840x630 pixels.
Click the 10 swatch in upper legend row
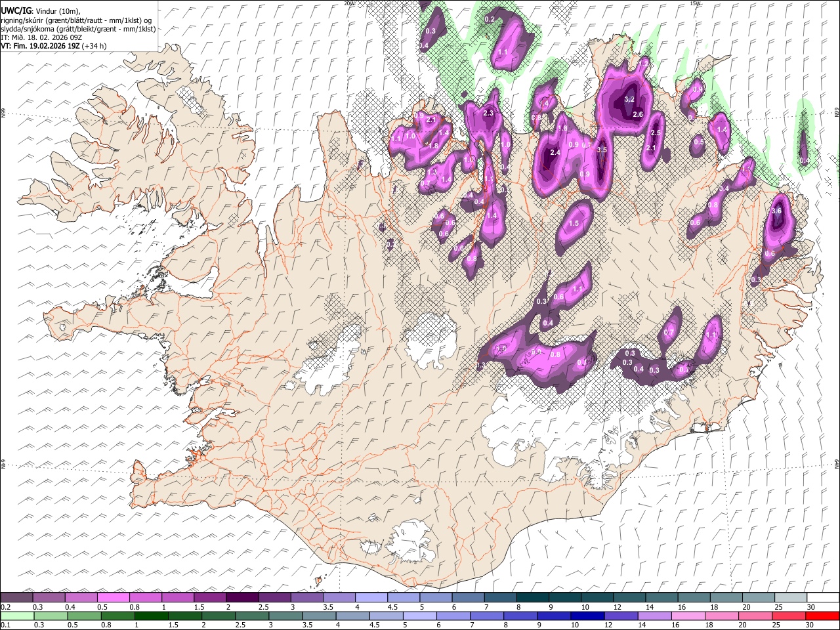[x=597, y=597]
